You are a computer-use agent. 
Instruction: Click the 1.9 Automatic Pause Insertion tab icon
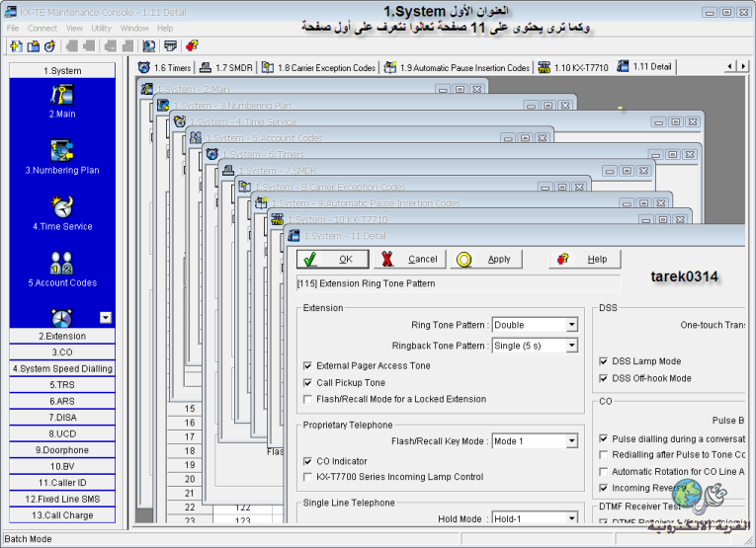[390, 67]
